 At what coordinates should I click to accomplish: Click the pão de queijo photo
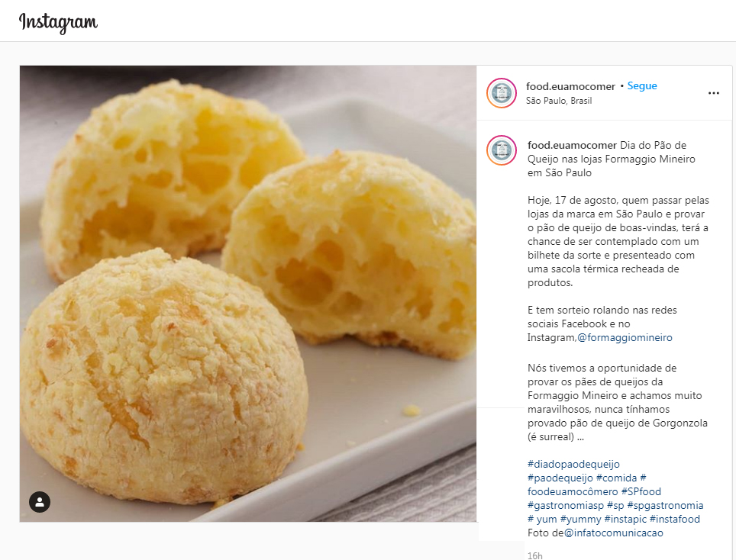click(x=248, y=294)
